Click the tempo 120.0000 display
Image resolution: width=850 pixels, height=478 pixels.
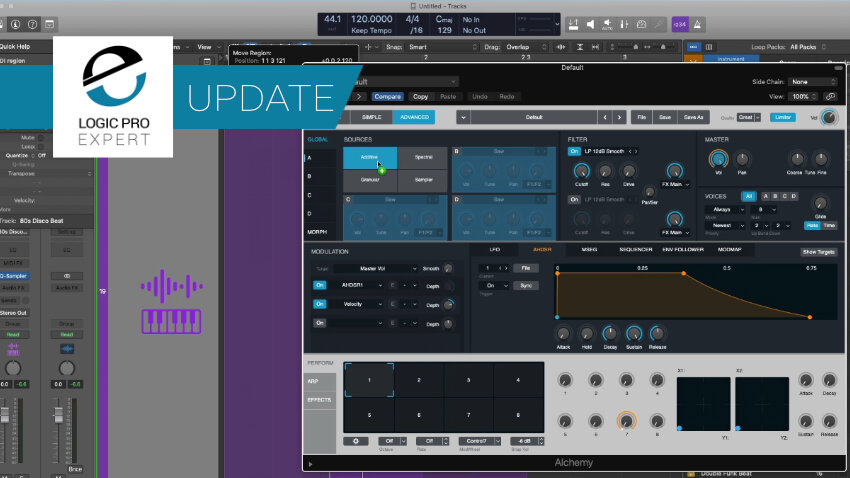coord(371,19)
